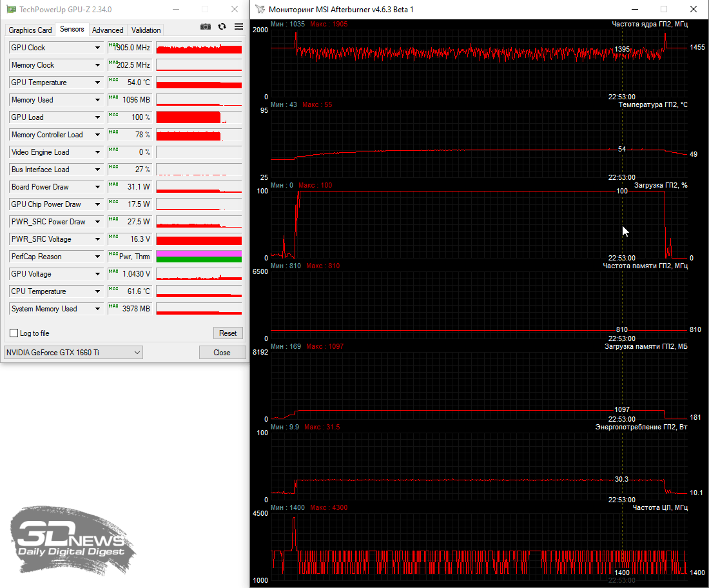Viewport: 709px width, 588px height.
Task: Open the GPU Clock sensor dropdown
Action: [97, 48]
